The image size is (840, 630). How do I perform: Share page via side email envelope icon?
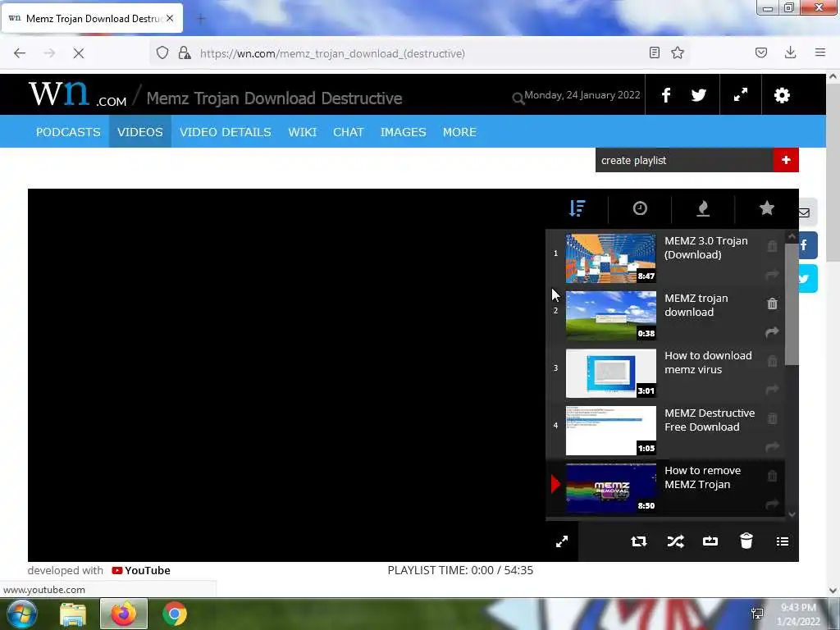pyautogui.click(x=805, y=212)
